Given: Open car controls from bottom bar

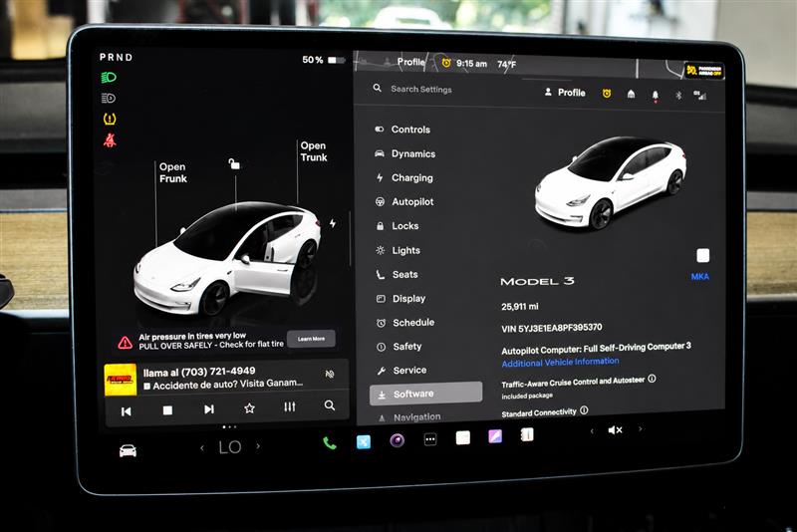Looking at the screenshot, I should [x=128, y=450].
